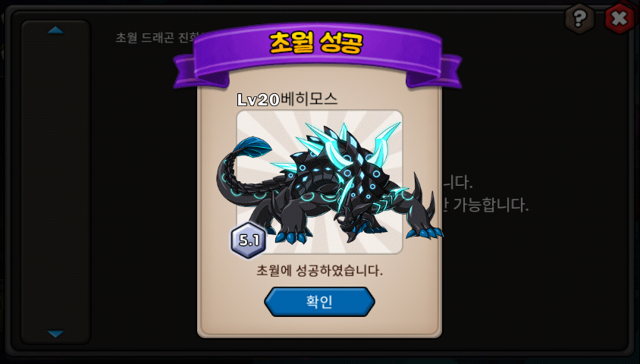Select the 5.1 grade hexagon badge
Screen dimensions: 640x364
pos(249,240)
